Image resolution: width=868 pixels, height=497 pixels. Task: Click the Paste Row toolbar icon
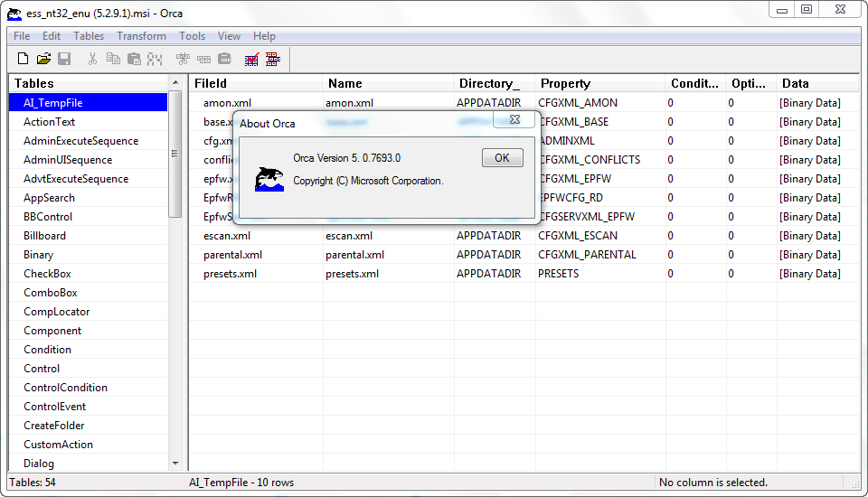(224, 59)
